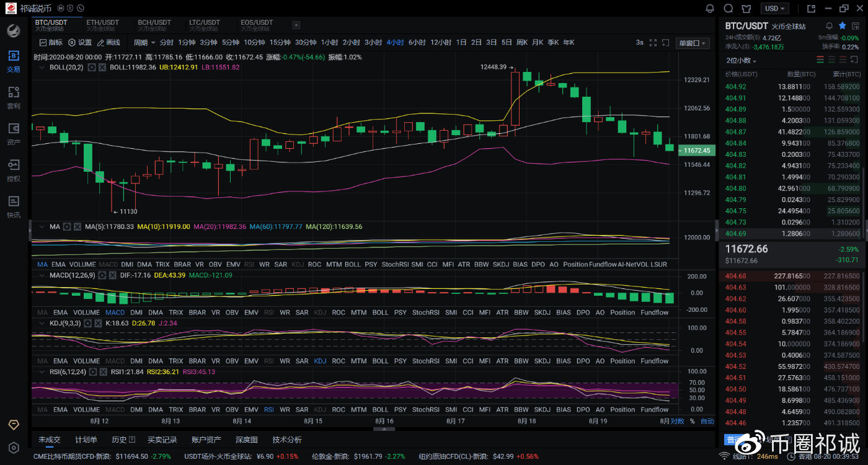Select the 1小时 timeframe
Image resolution: width=868 pixels, height=465 pixels.
pyautogui.click(x=329, y=43)
